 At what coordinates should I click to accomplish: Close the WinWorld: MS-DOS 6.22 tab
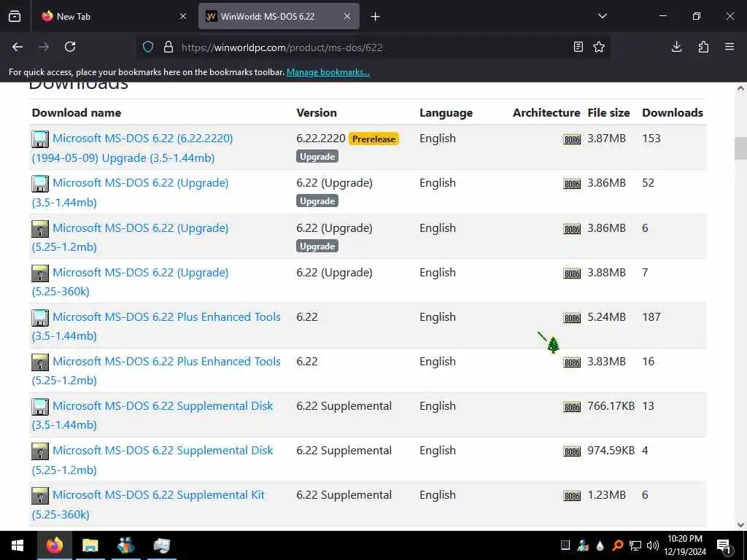tap(347, 16)
